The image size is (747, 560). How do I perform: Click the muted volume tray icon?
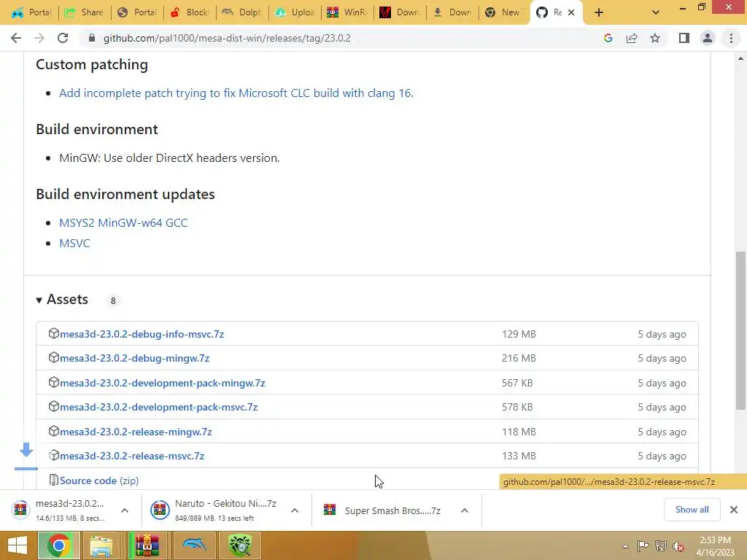[x=678, y=546]
